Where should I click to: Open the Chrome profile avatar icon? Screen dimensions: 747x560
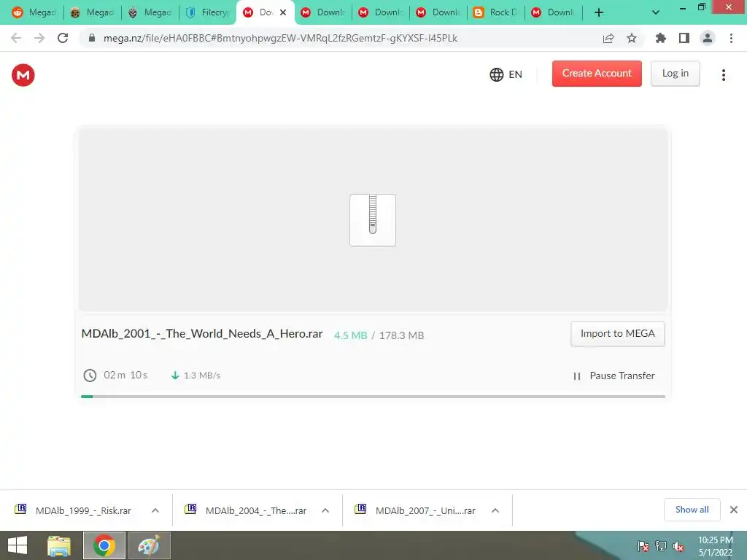click(708, 38)
